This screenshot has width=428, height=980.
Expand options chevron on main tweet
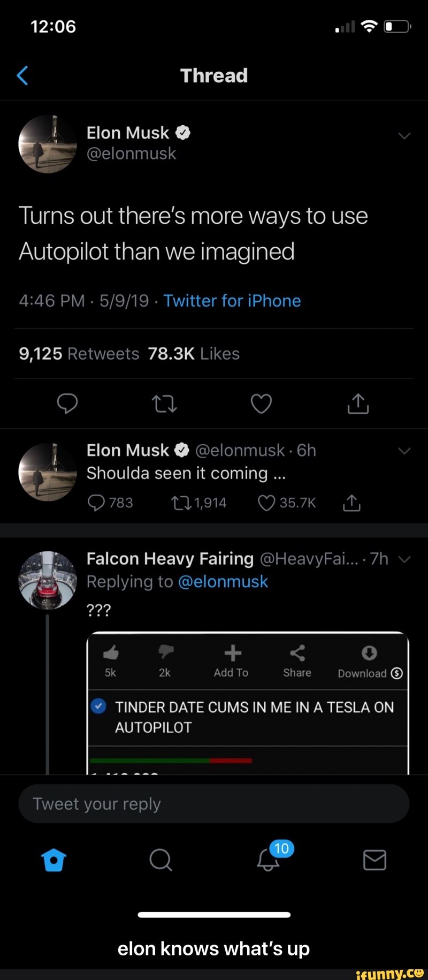coord(404,135)
